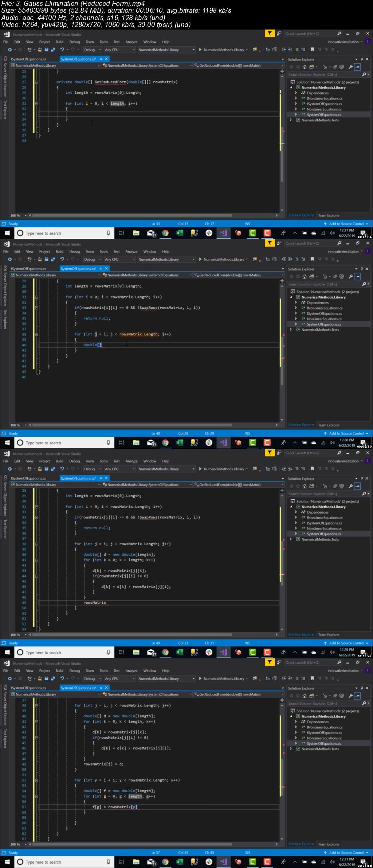Click Add to Source Control in the 12:28 PM frame
Screen dimensions: 373x868
tap(346, 433)
